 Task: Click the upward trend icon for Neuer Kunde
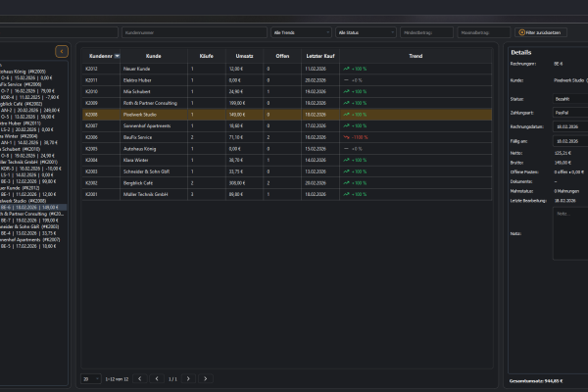click(x=346, y=69)
